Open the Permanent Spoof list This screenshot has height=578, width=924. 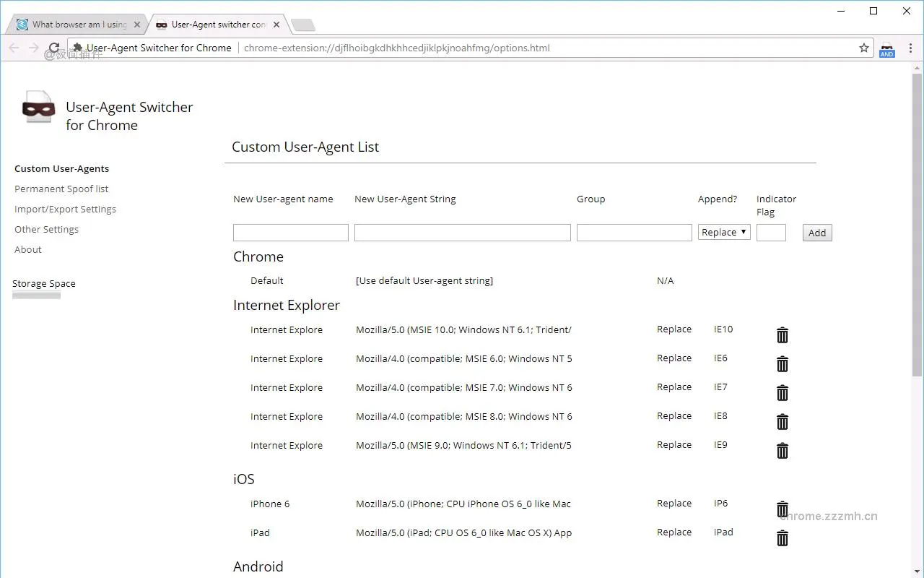tap(61, 189)
